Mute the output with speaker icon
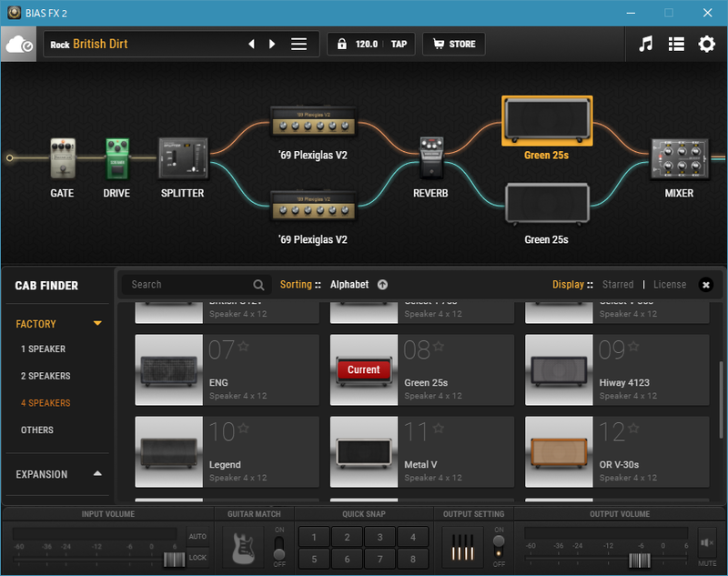728x576 pixels. pos(707,542)
